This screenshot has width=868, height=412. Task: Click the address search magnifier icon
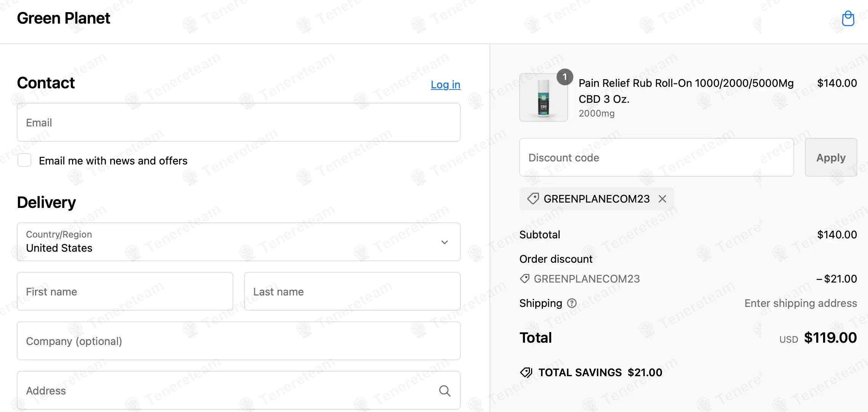tap(445, 391)
